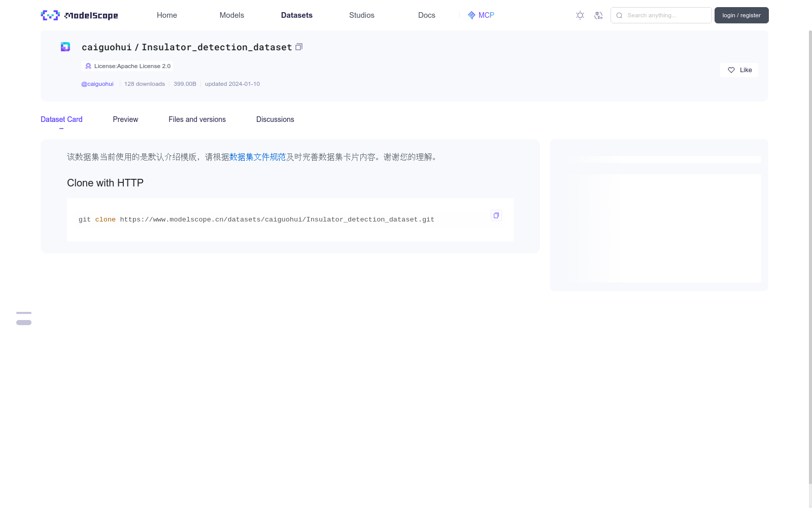Copy the git clone command

[x=496, y=215]
